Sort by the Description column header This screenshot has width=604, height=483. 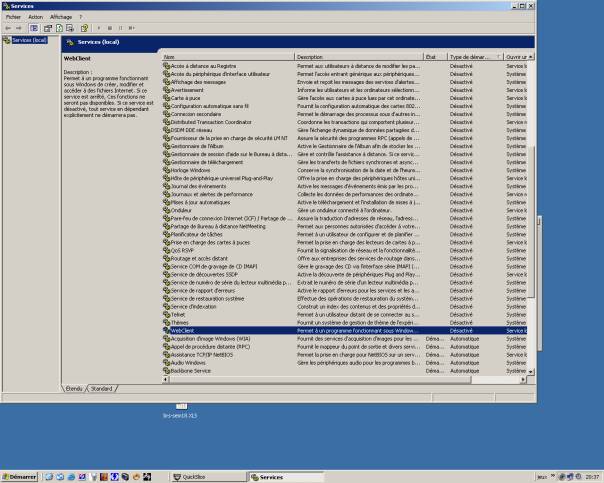pyautogui.click(x=359, y=57)
